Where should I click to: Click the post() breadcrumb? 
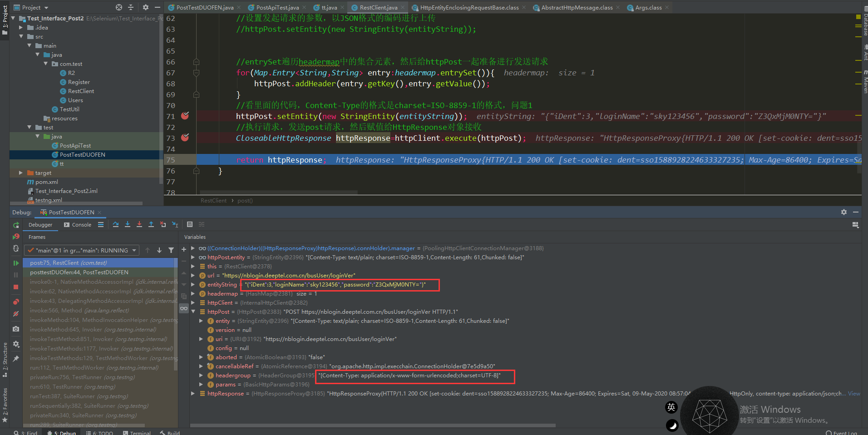click(245, 201)
